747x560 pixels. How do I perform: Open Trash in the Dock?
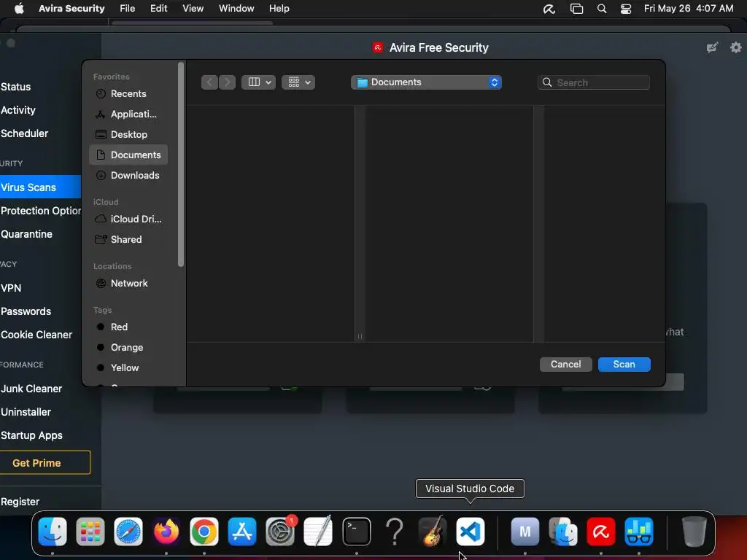click(x=694, y=532)
